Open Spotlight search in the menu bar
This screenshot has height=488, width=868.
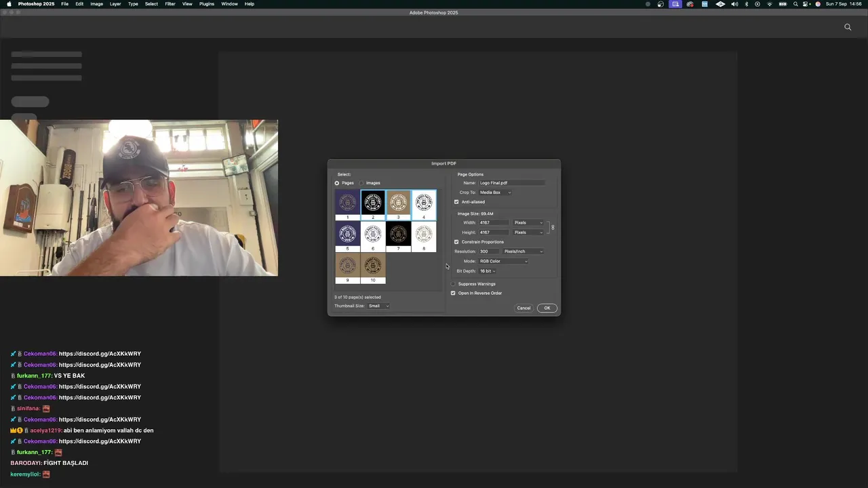pos(795,4)
